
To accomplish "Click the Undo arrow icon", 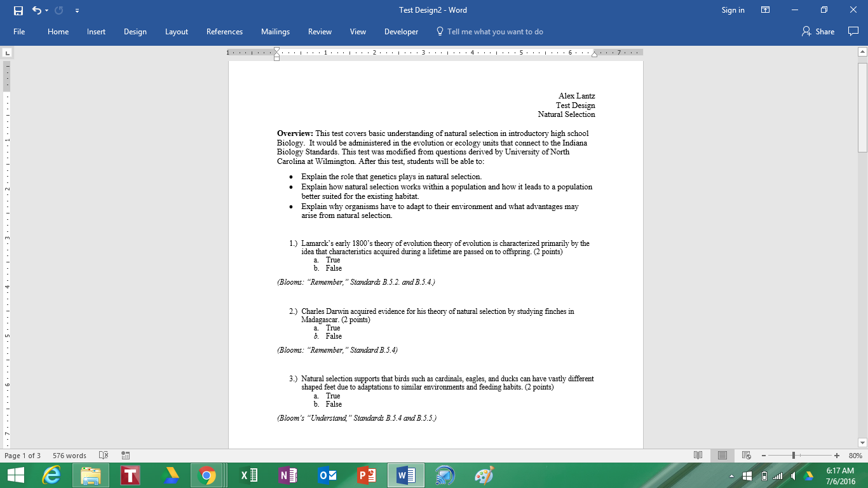I will pyautogui.click(x=36, y=10).
